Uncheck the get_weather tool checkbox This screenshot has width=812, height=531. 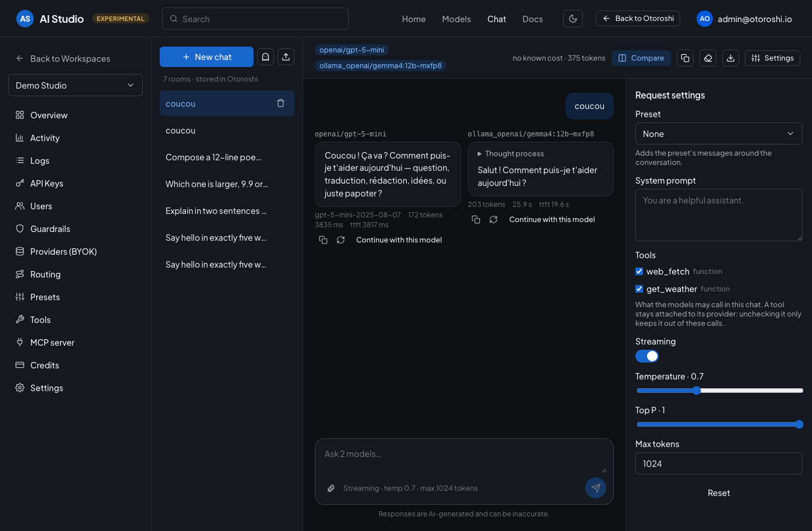pos(639,289)
